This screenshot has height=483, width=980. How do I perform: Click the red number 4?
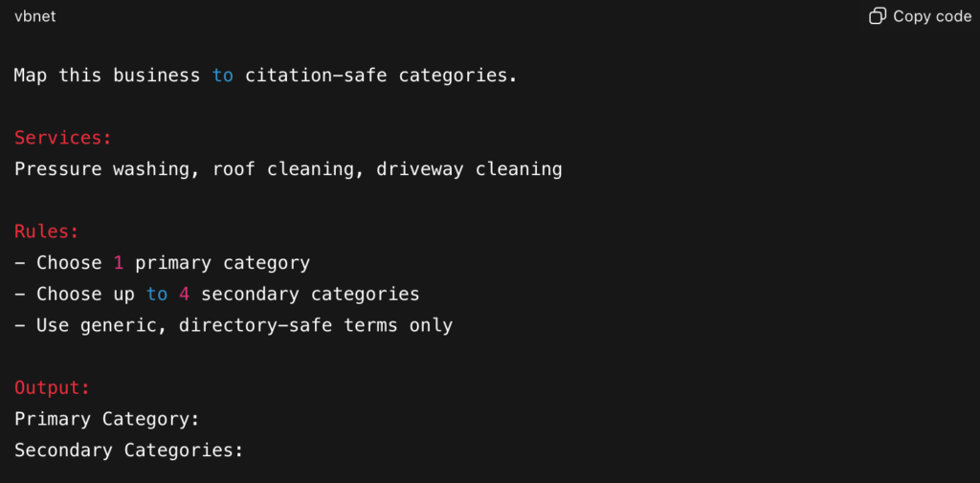(184, 294)
